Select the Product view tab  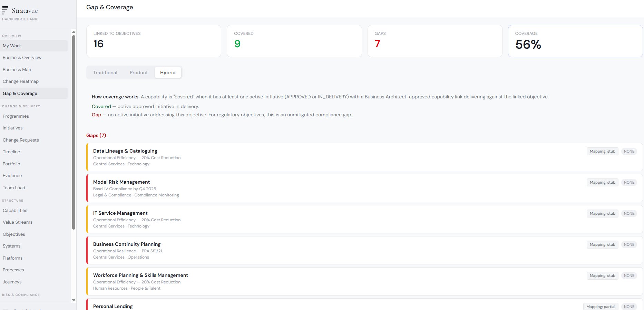[138, 72]
